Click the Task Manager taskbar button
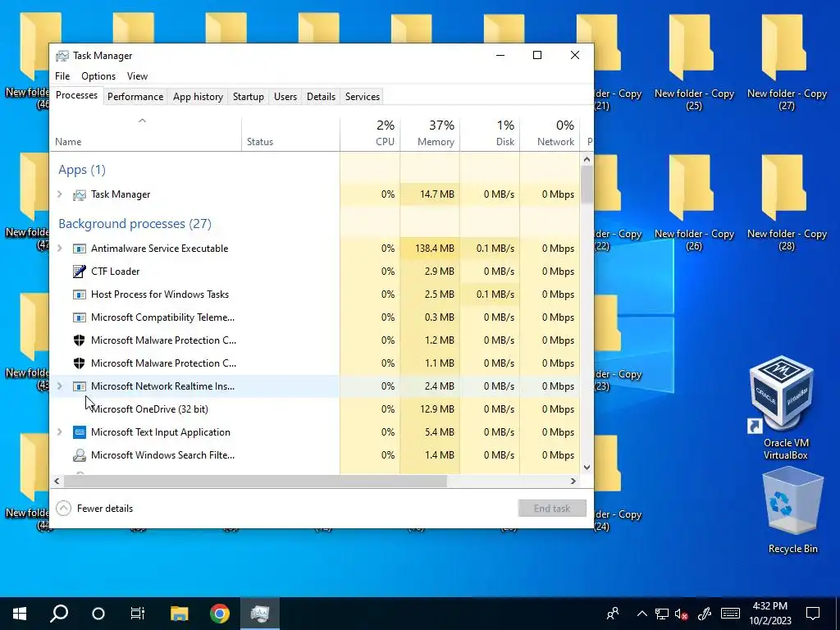 pos(260,614)
